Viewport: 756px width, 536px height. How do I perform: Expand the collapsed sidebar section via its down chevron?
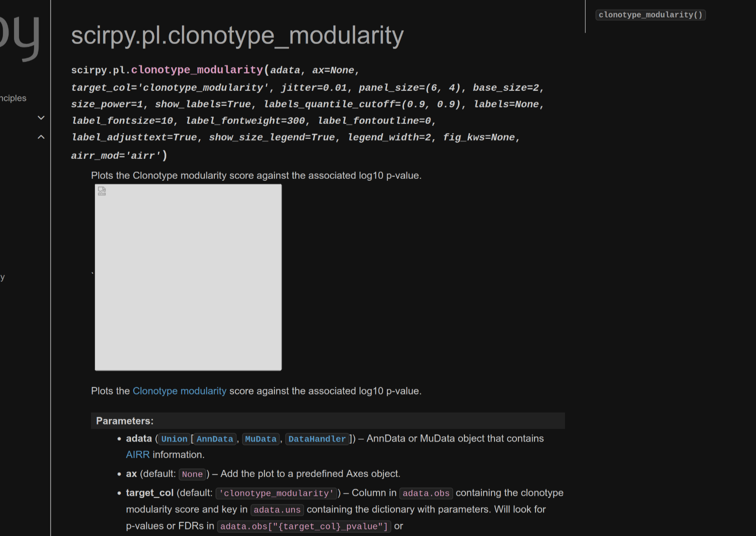(x=41, y=117)
